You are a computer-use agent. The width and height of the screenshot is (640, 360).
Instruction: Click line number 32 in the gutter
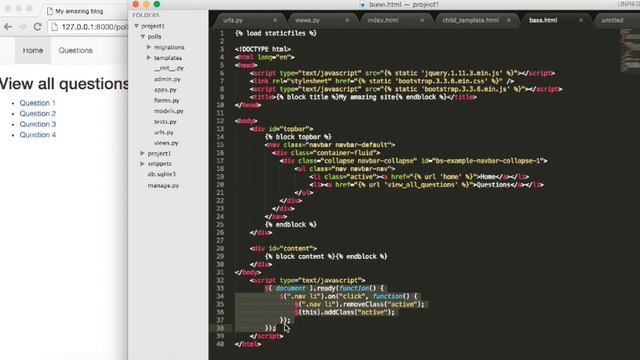click(220, 280)
